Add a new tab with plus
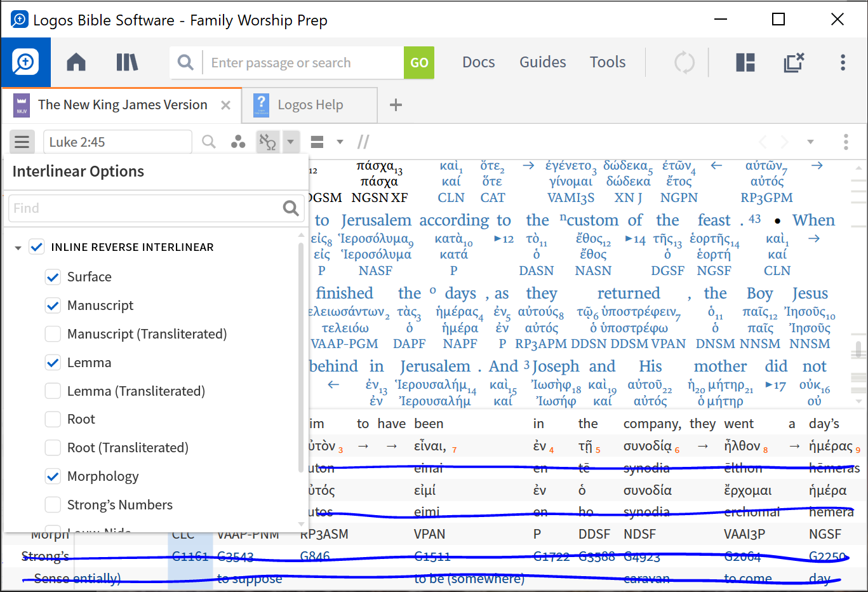This screenshot has width=868, height=592. [x=396, y=105]
